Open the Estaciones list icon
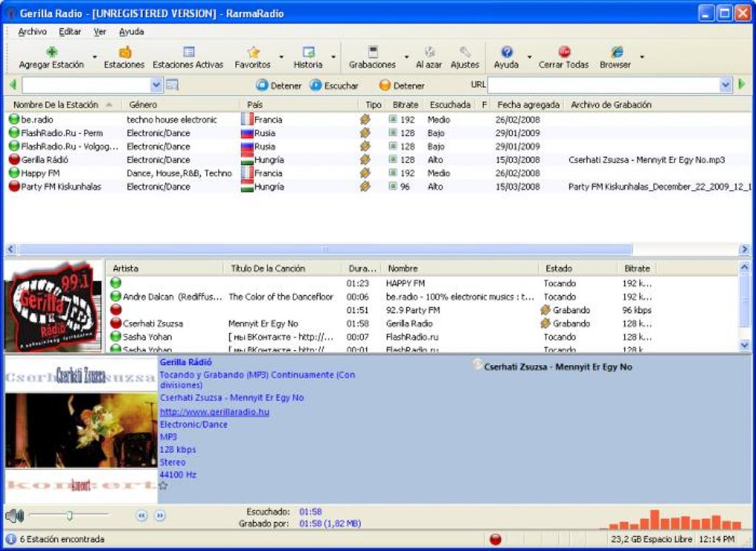This screenshot has height=551, width=756. (x=125, y=53)
